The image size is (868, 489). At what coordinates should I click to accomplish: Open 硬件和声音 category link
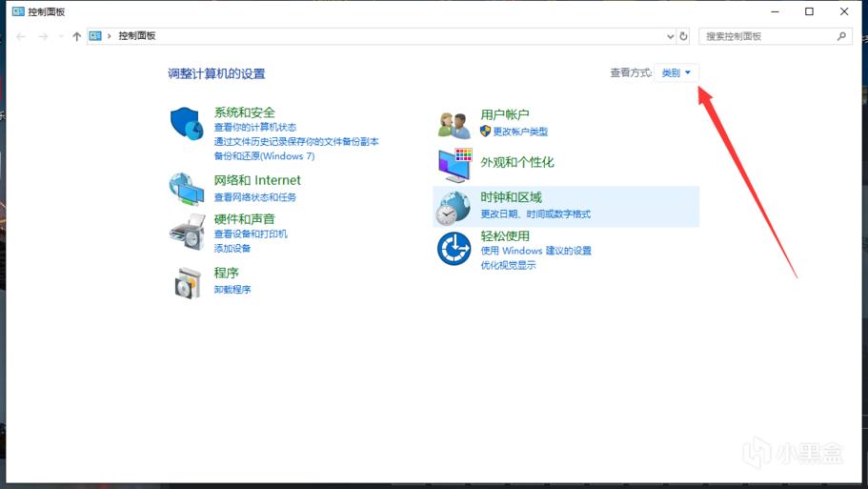point(245,218)
